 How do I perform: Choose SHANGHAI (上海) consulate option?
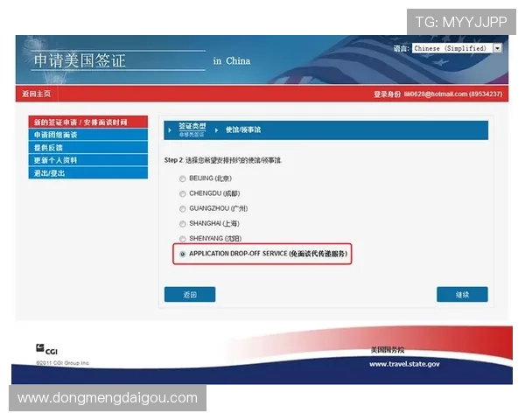pos(183,224)
